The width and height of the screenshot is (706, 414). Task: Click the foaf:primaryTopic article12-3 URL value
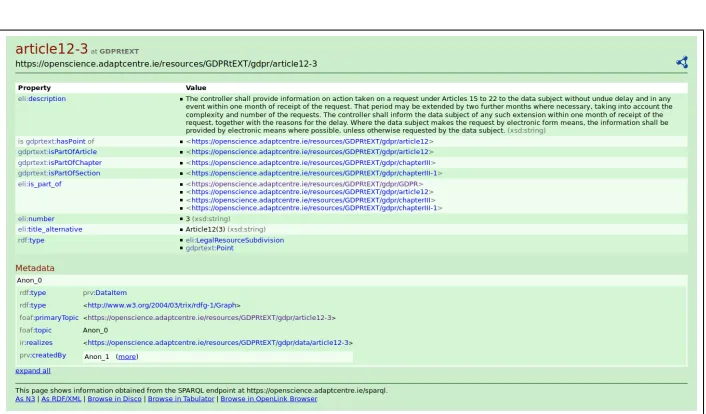click(x=209, y=318)
